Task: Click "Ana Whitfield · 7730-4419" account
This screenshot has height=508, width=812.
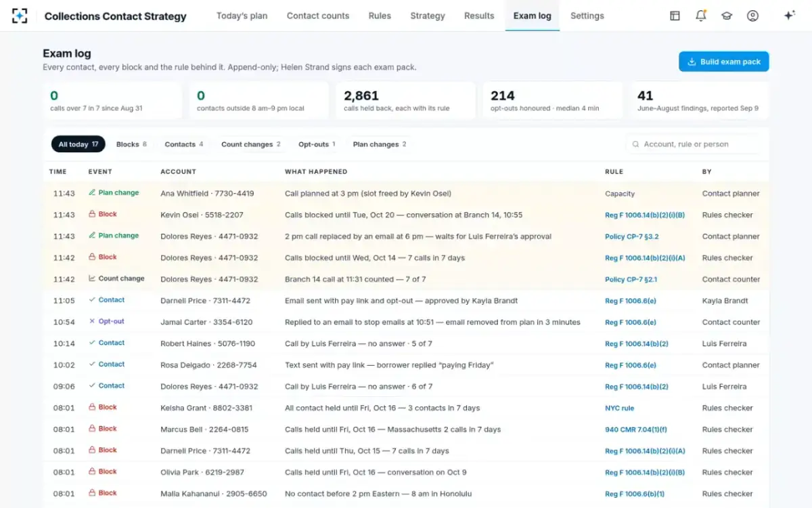Action: tap(207, 194)
